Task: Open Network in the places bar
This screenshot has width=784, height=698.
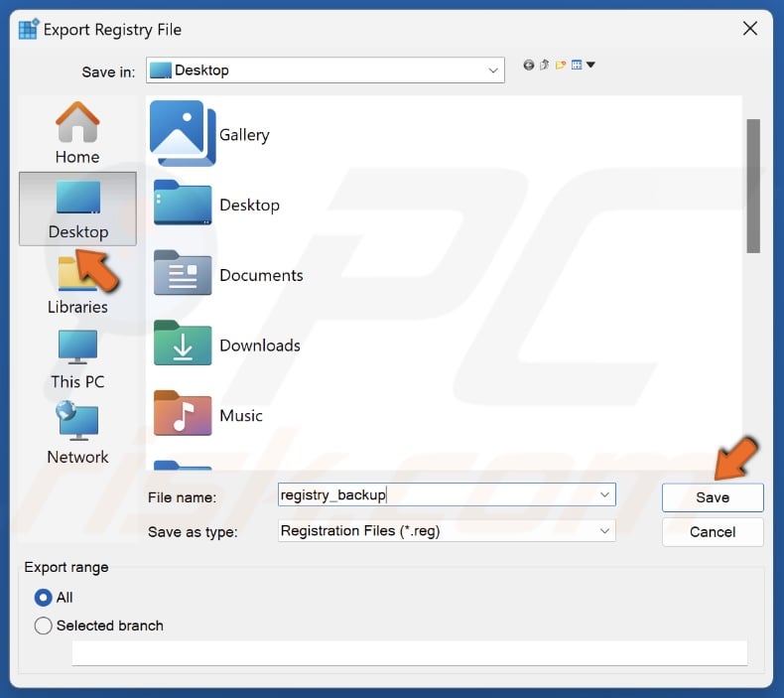Action: 77,434
